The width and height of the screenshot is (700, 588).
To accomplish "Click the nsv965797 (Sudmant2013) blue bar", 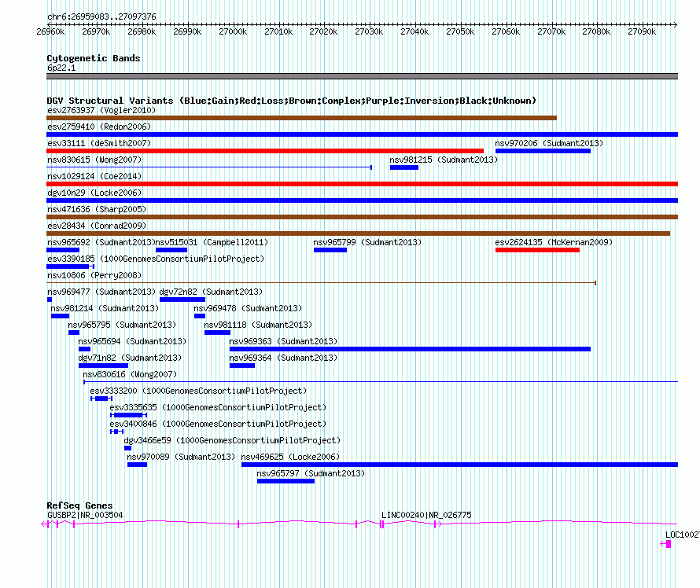I will [x=286, y=481].
